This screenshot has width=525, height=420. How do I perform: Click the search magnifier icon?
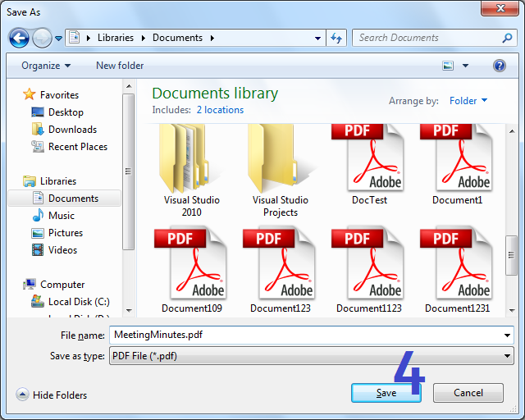point(507,38)
